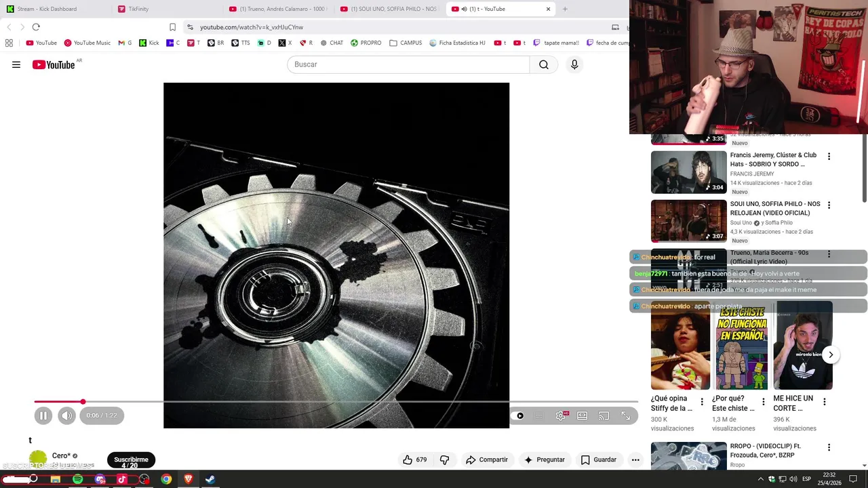Open options for Francis Jeremy video
868x488 pixels.
point(829,157)
